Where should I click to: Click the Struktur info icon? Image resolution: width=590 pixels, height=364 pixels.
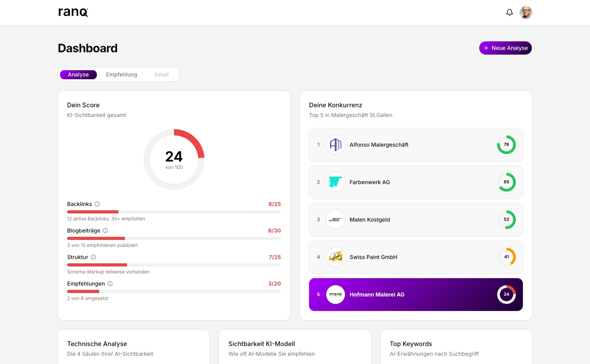coord(93,257)
